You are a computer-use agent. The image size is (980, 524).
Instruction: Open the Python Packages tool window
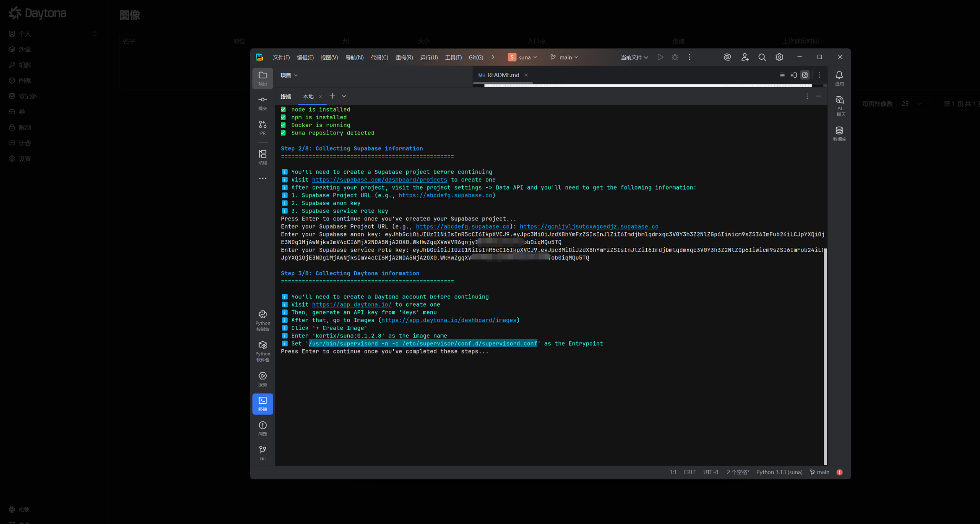tap(262, 351)
